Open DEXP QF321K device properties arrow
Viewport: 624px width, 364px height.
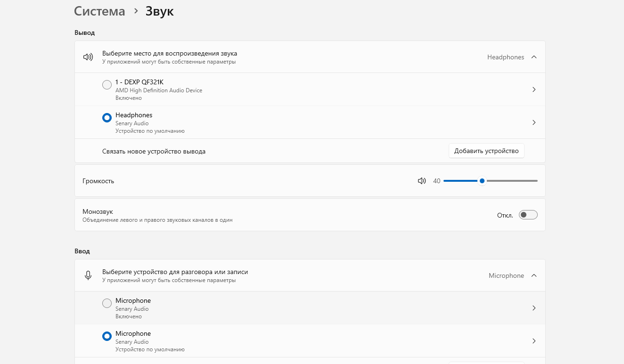point(534,89)
